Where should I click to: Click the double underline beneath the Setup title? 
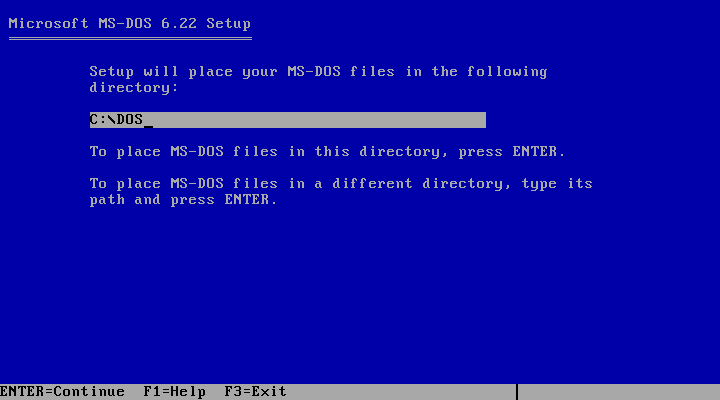[130, 39]
